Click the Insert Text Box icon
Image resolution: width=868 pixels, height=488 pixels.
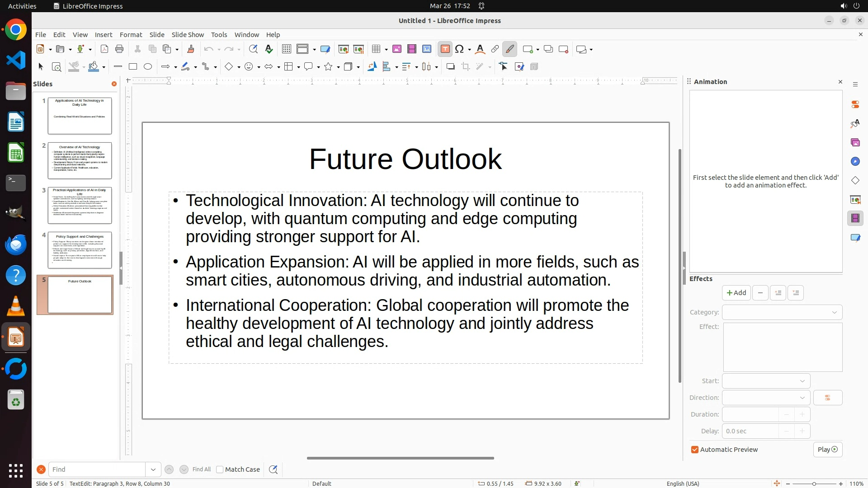pos(445,49)
